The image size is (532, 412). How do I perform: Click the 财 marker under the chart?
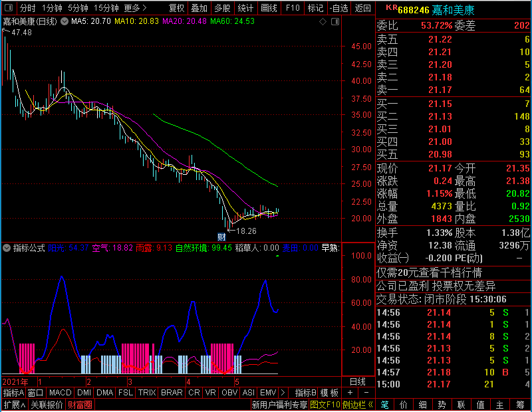click(221, 237)
